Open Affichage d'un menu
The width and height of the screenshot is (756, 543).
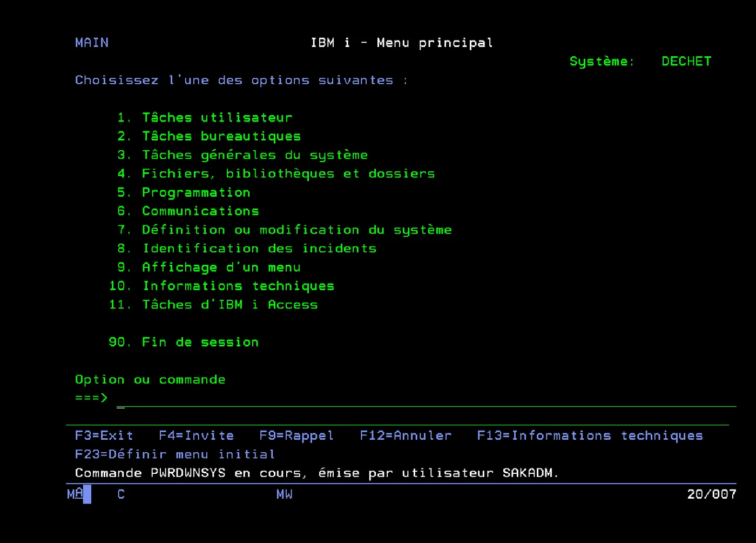[209, 267]
